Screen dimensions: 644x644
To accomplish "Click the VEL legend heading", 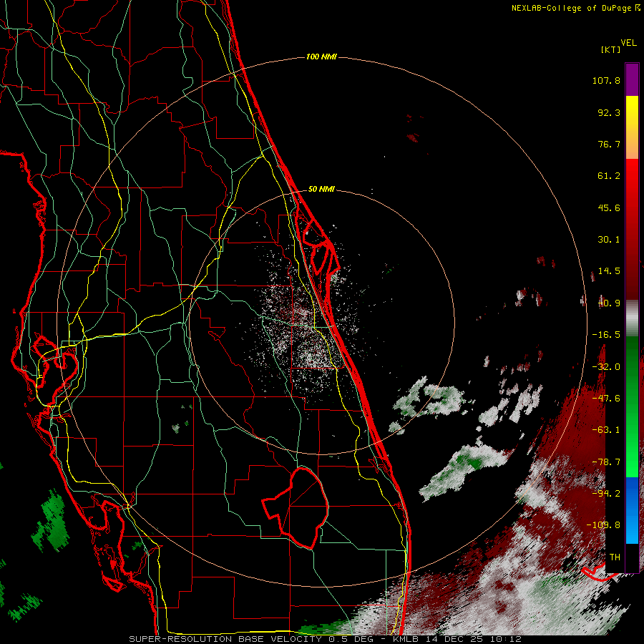I will point(628,43).
